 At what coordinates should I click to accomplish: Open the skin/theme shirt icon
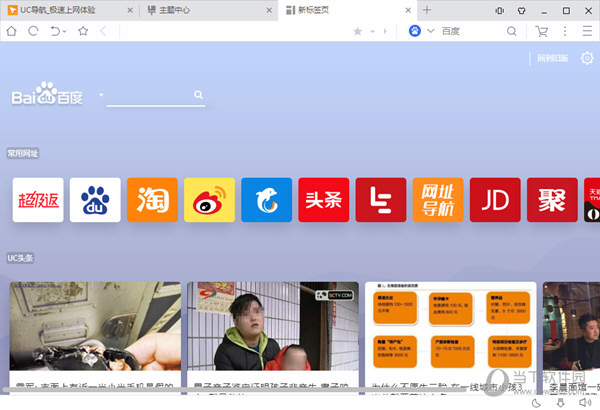point(522,11)
